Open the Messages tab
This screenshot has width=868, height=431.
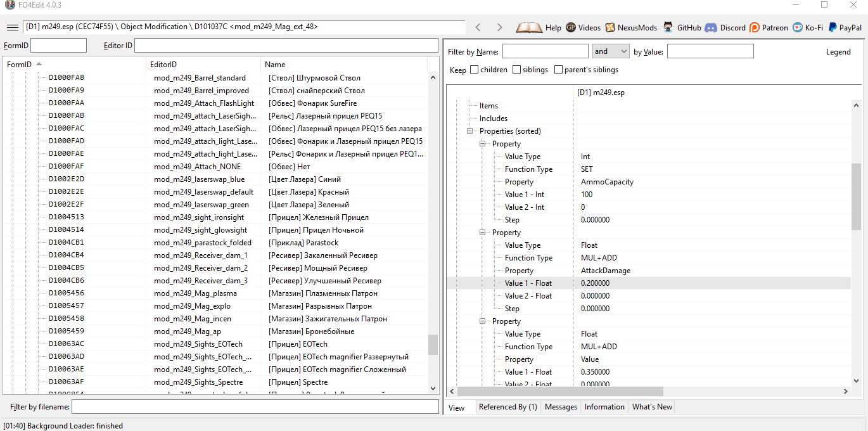pos(561,407)
